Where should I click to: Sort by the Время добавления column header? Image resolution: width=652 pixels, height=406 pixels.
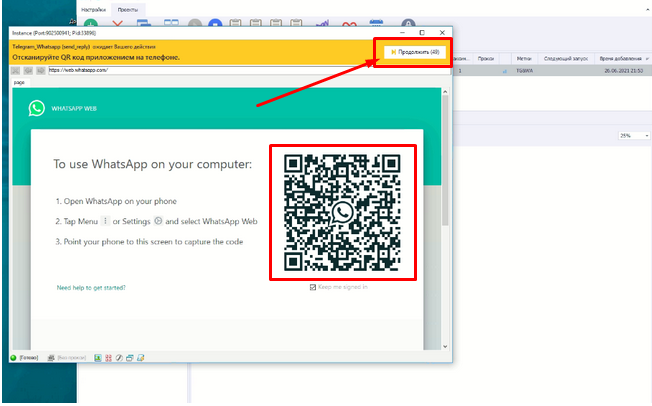[x=622, y=59]
